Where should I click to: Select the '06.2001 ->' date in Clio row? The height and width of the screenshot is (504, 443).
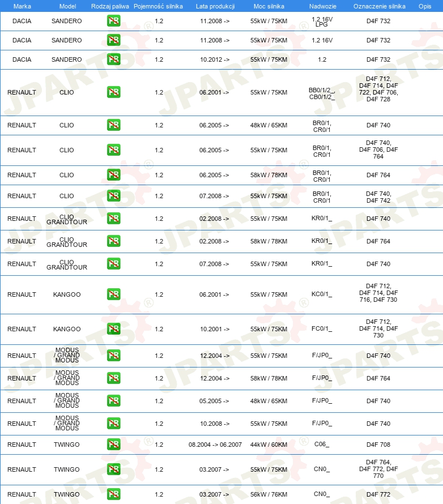pyautogui.click(x=214, y=92)
